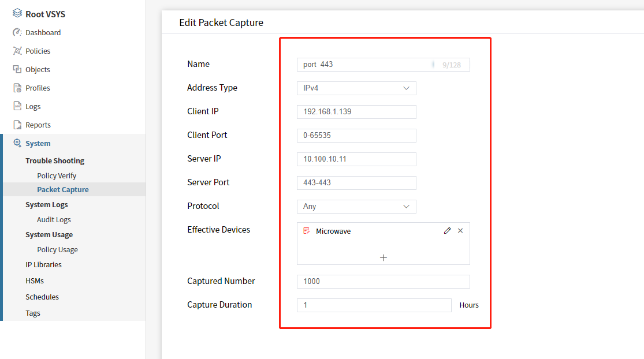The width and height of the screenshot is (644, 359).
Task: Click the Objects icon in sidebar
Action: [x=17, y=70]
